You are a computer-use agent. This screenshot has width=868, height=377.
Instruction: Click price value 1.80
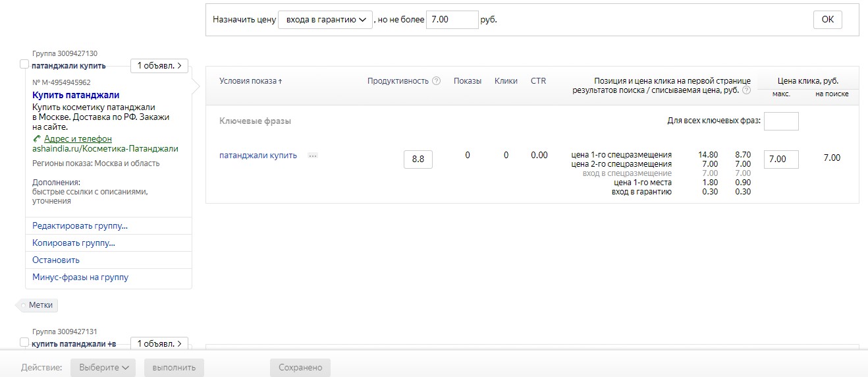tap(710, 183)
